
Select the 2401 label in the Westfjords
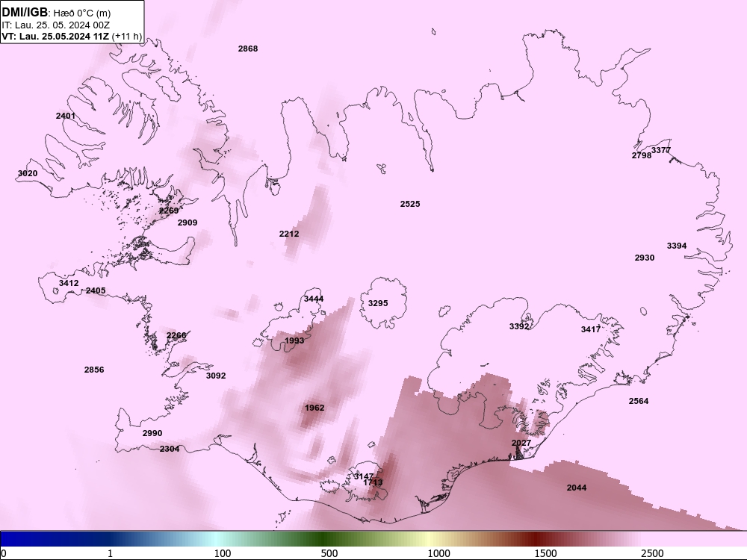(65, 116)
